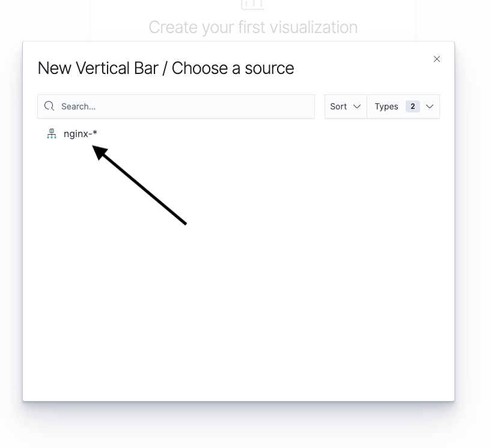Choose nginx-* as the data source

[x=81, y=133]
